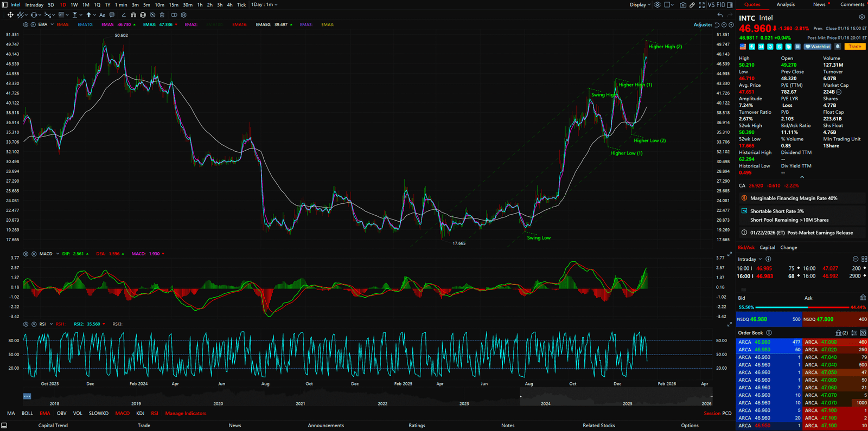Switch to the Analysis tab
Image resolution: width=868 pixels, height=431 pixels.
tap(786, 5)
